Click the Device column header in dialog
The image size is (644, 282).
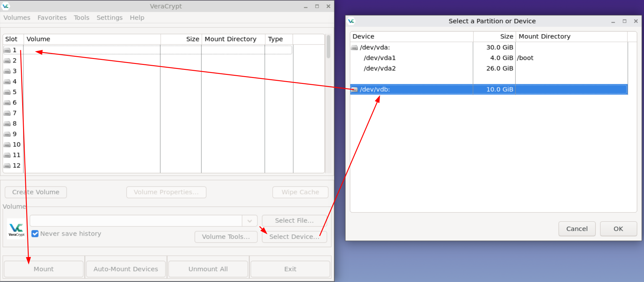coord(412,36)
